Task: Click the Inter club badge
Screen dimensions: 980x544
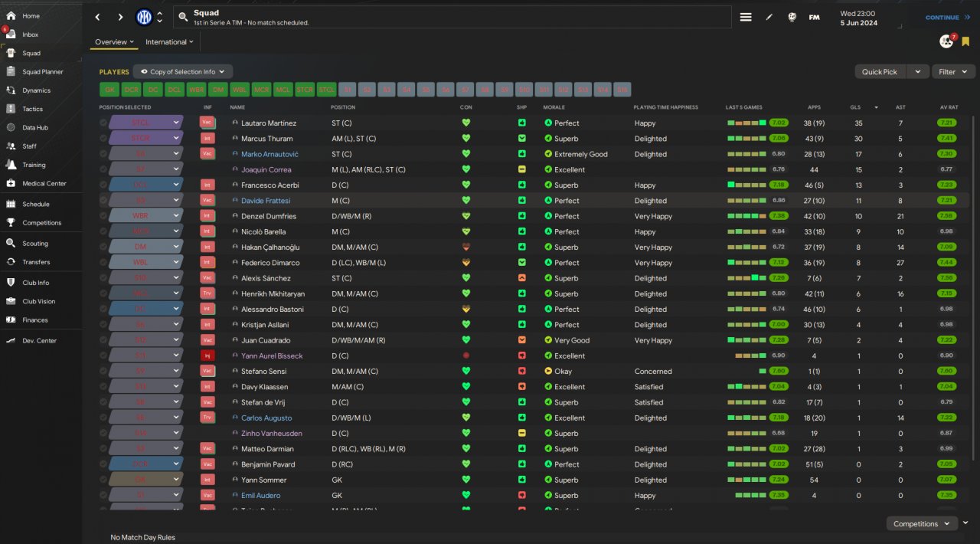Action: point(144,17)
